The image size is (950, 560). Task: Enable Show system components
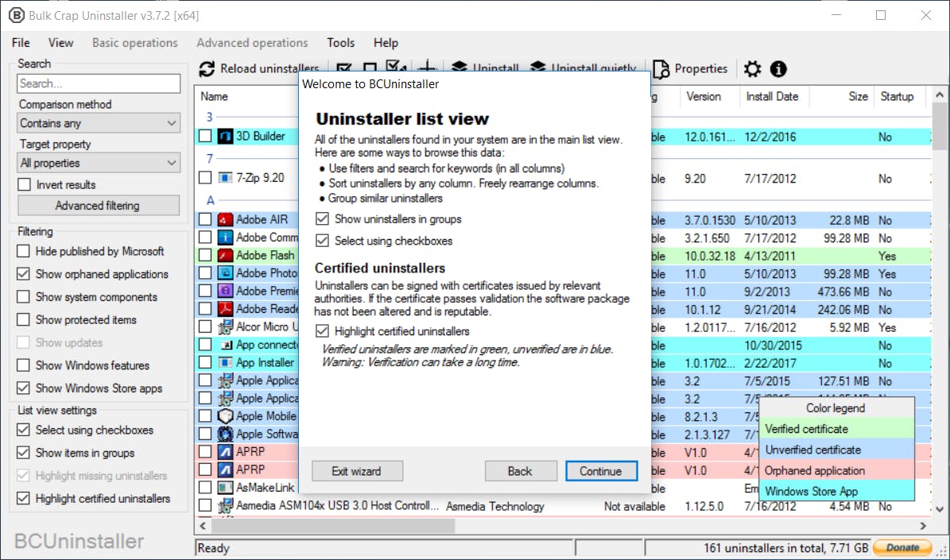coord(23,296)
